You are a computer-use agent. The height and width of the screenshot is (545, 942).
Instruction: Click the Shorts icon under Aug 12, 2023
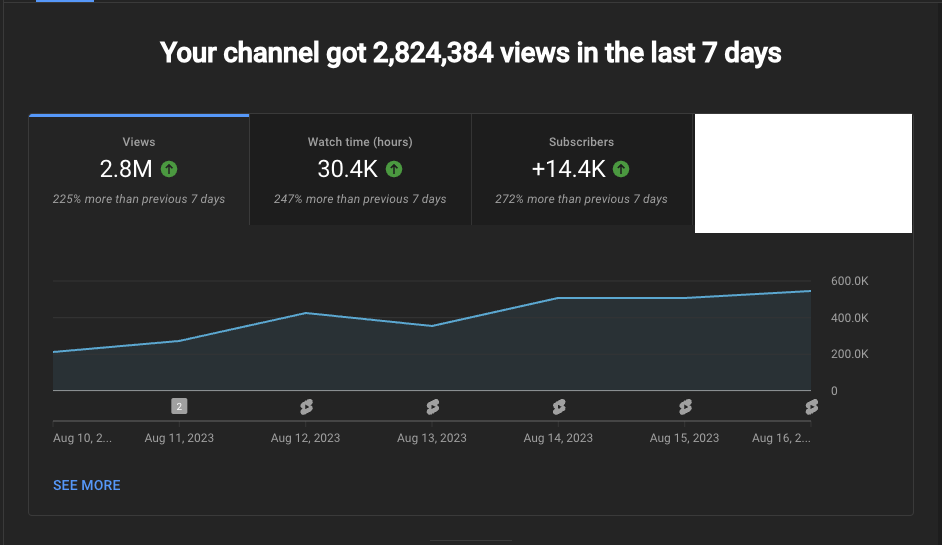pos(306,406)
